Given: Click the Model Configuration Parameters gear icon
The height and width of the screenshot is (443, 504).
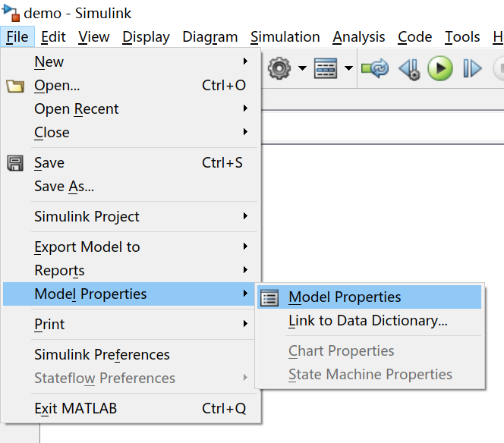Looking at the screenshot, I should point(279,68).
